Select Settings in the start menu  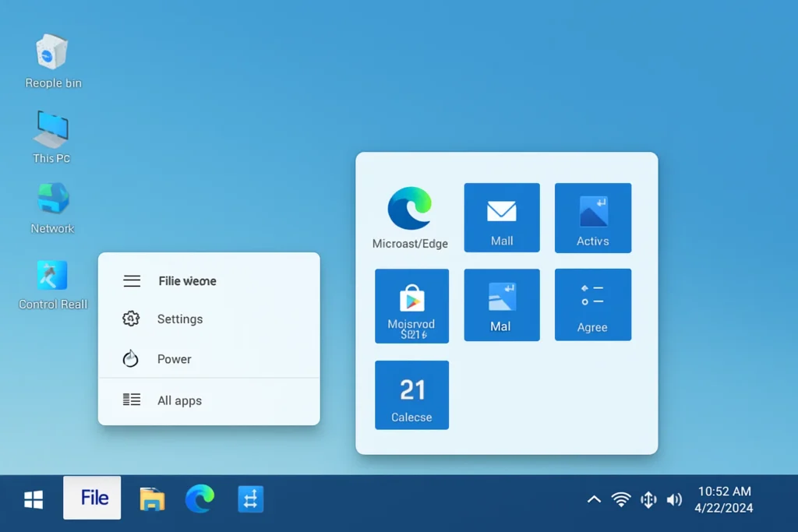pos(179,319)
